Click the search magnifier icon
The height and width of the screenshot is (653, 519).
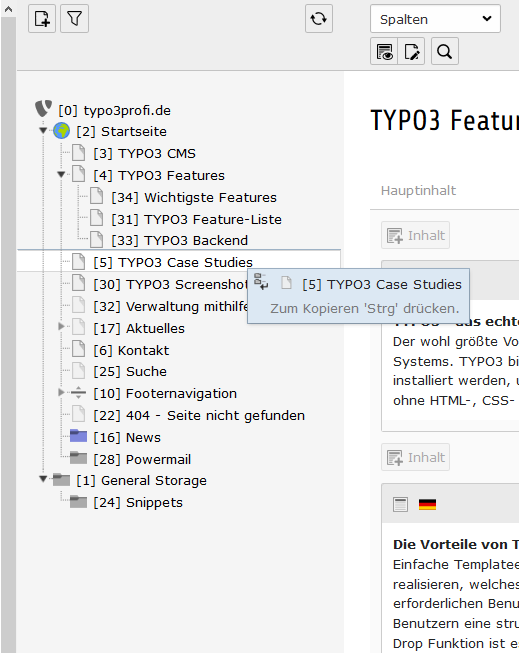[444, 52]
